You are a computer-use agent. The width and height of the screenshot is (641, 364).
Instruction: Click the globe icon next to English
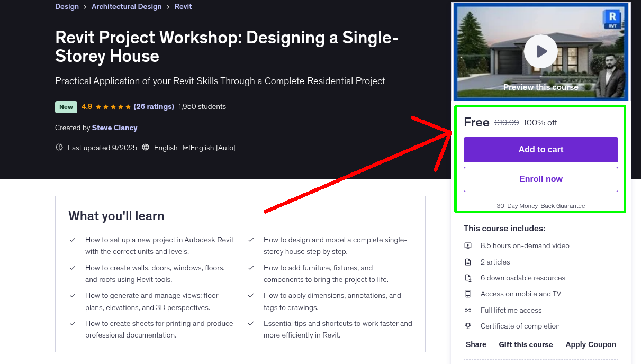tap(146, 148)
